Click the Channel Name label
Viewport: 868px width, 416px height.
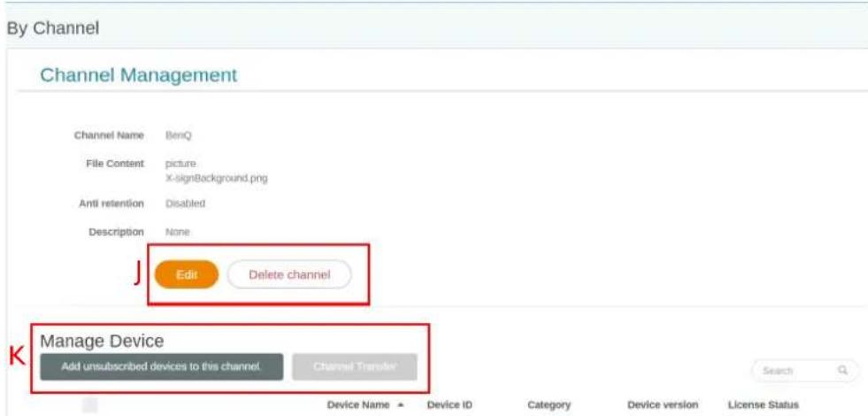tap(109, 135)
